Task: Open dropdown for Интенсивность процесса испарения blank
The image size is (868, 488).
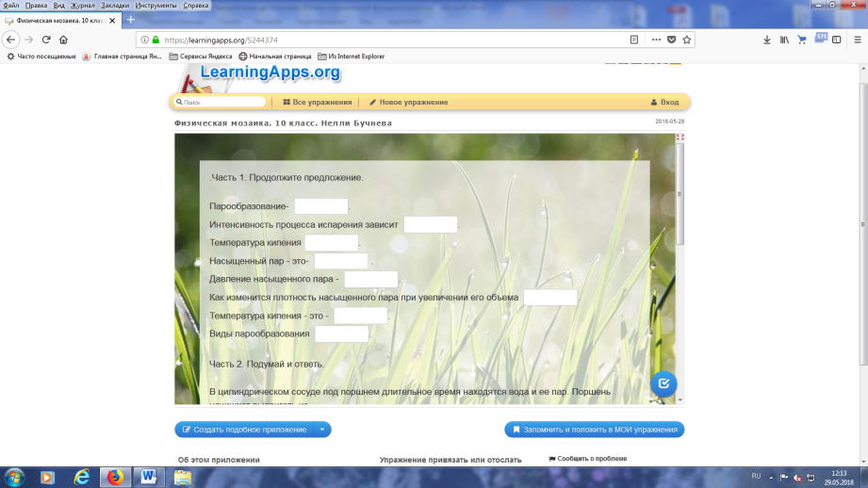Action: click(431, 224)
